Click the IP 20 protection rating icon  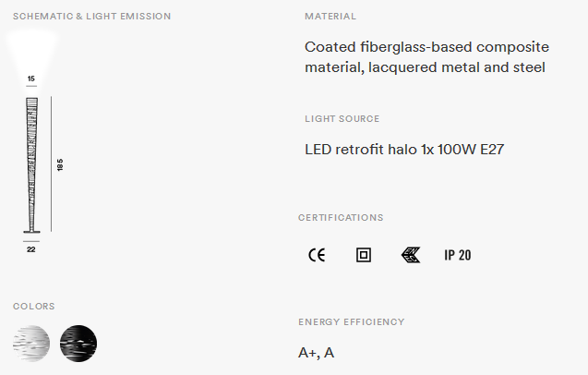[458, 255]
